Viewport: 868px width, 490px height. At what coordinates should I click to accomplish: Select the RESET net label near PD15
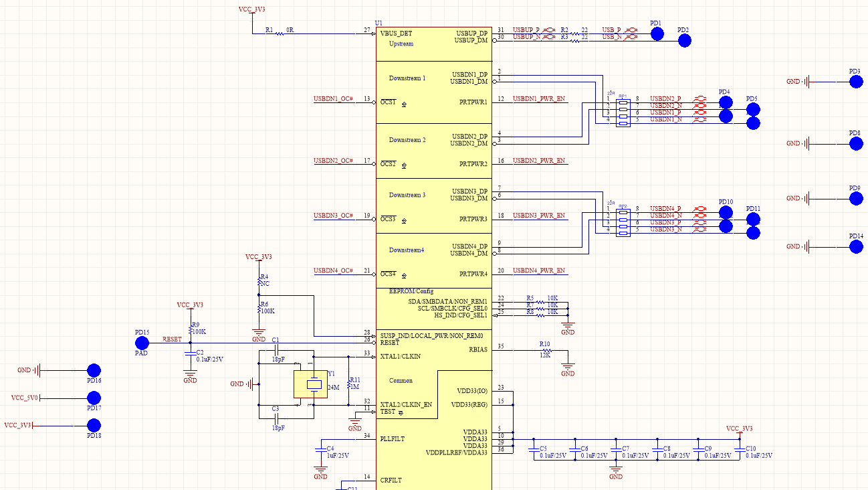tap(172, 339)
